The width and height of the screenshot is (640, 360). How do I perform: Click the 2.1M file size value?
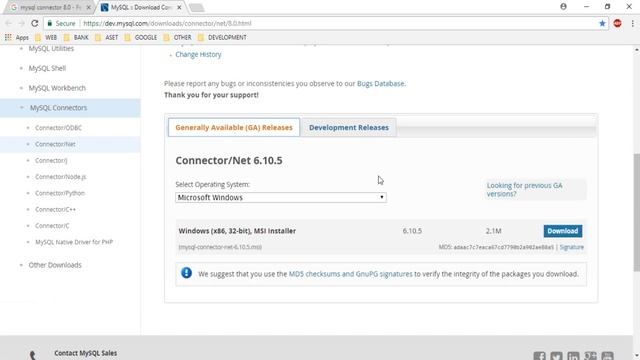[x=493, y=231]
